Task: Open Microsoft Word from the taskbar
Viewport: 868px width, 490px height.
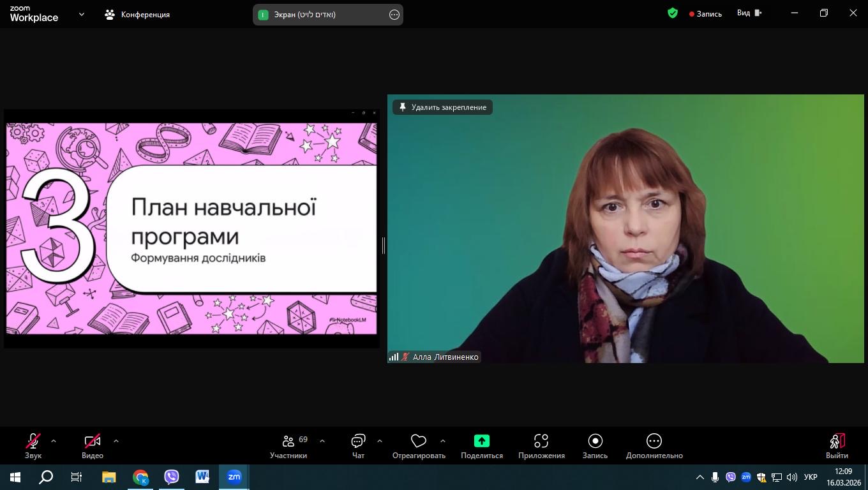Action: (202, 477)
